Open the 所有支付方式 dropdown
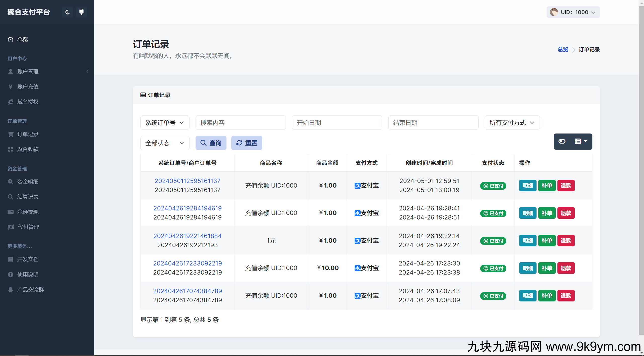The width and height of the screenshot is (644, 356). pyautogui.click(x=512, y=123)
